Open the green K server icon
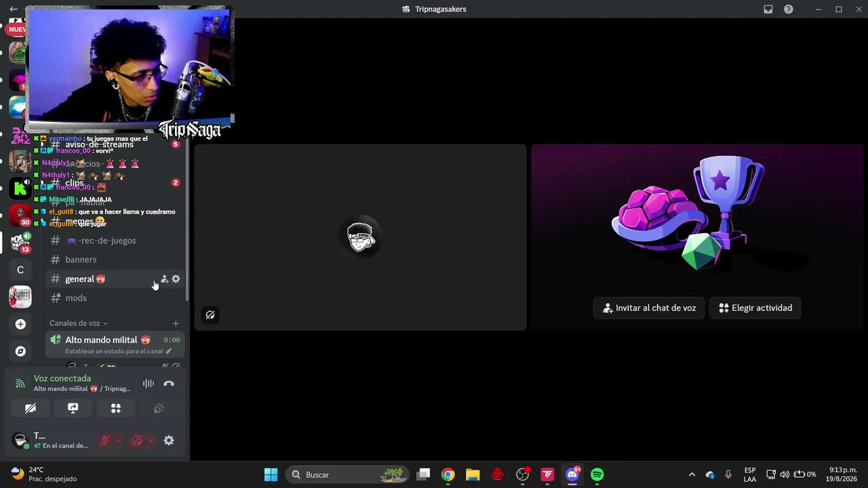The height and width of the screenshot is (488, 868). click(20, 188)
